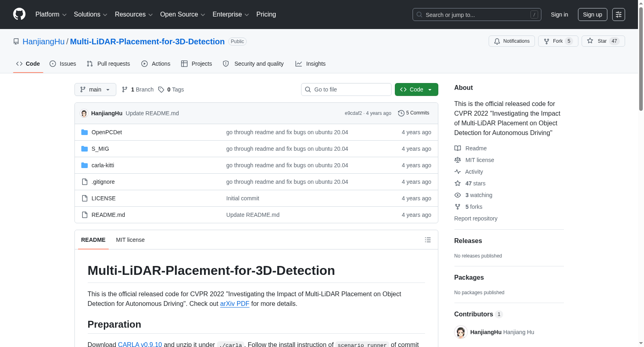644x347 pixels.
Task: Open the green Code dropdown button
Action: (417, 89)
